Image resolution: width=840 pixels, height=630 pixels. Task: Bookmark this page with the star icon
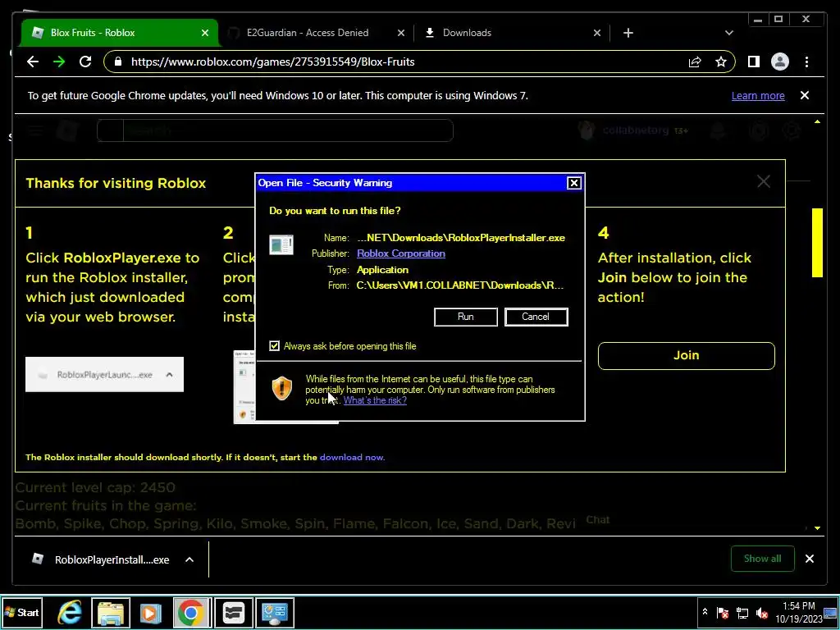[721, 62]
